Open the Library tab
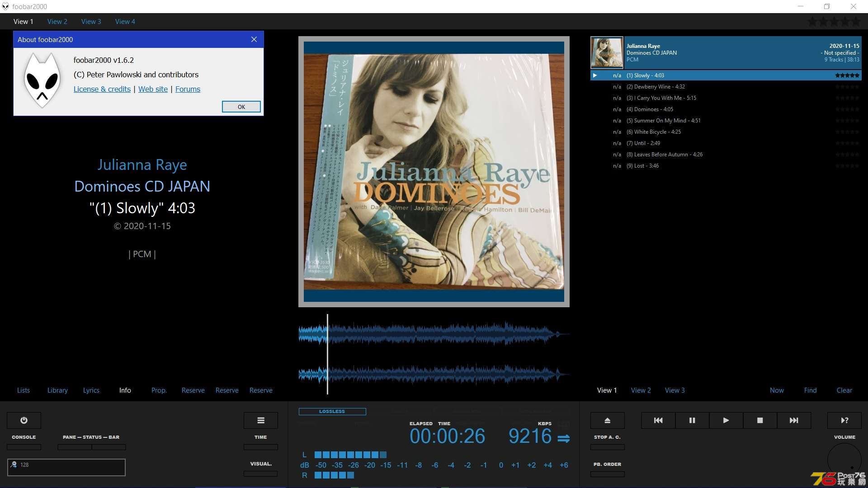The image size is (868, 488). pos(57,390)
